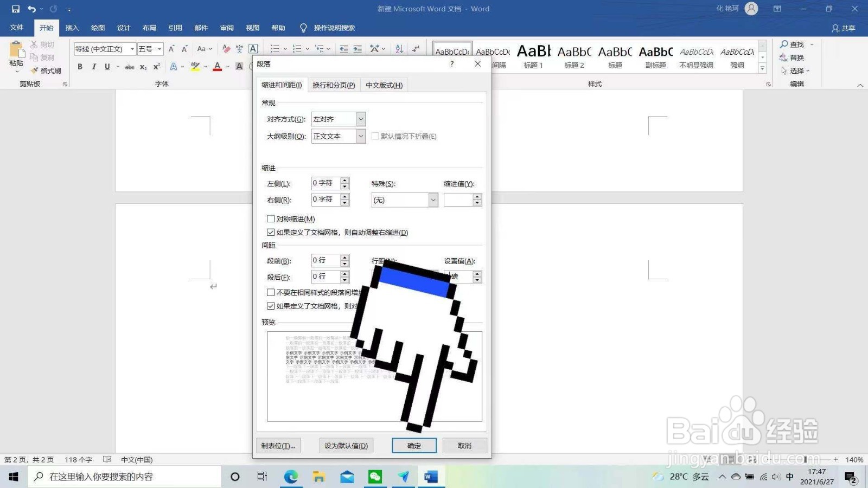868x488 pixels.
Task: Click the yellow text highlight color
Action: 195,67
